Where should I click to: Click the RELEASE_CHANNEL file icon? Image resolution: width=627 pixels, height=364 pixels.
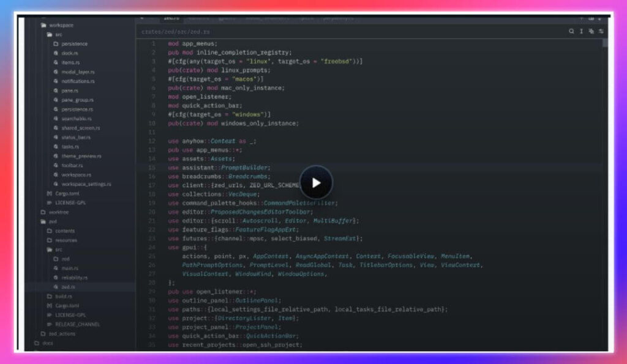tap(49, 323)
